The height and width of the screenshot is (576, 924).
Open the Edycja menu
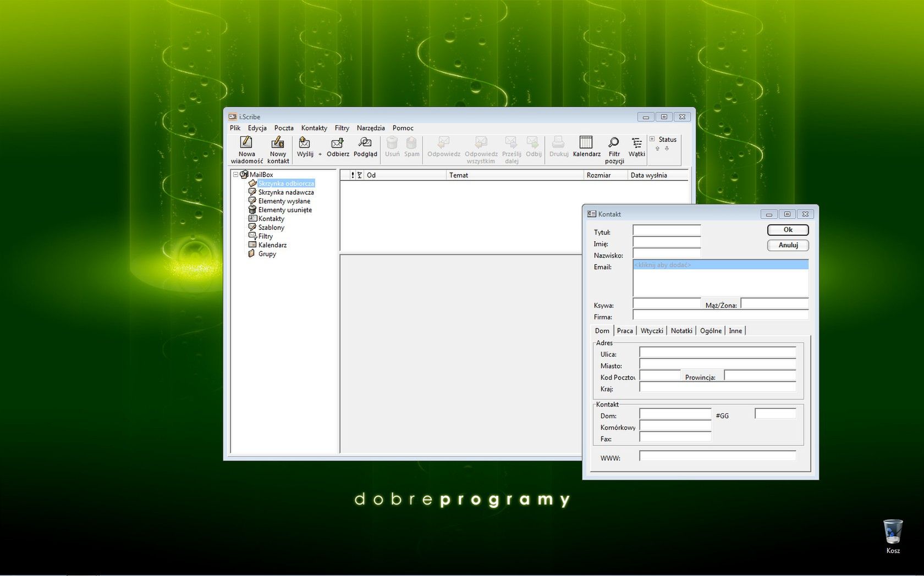[257, 128]
